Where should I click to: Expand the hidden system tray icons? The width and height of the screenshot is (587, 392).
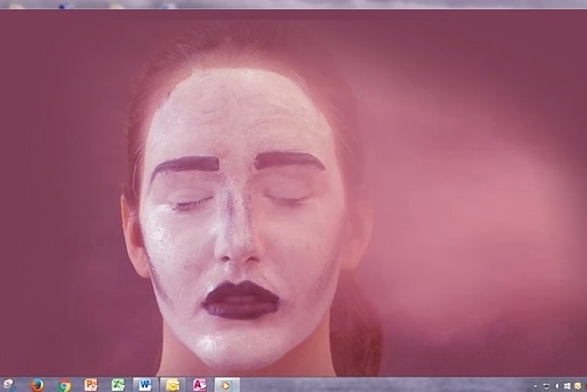535,386
